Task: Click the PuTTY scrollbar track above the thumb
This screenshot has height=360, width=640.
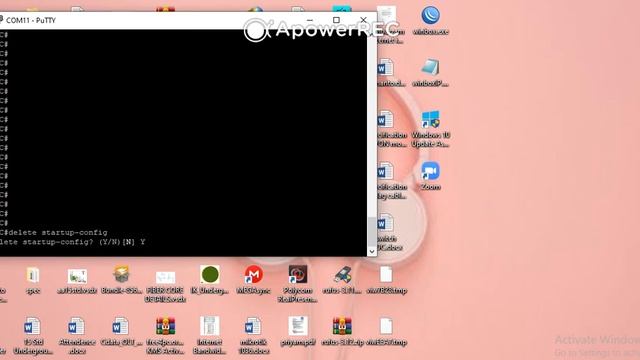Action: [371, 127]
